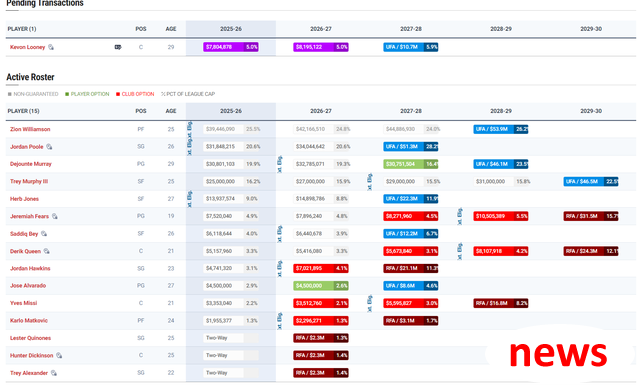
Task: Select Trey Murphy III's UFA / $46.5M cell
Action: pos(591,181)
